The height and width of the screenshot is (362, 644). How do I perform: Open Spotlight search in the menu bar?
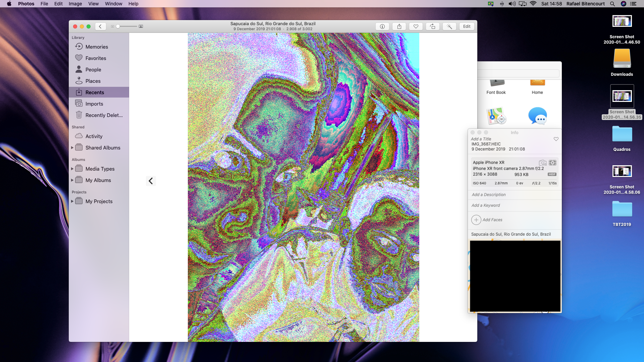[612, 4]
